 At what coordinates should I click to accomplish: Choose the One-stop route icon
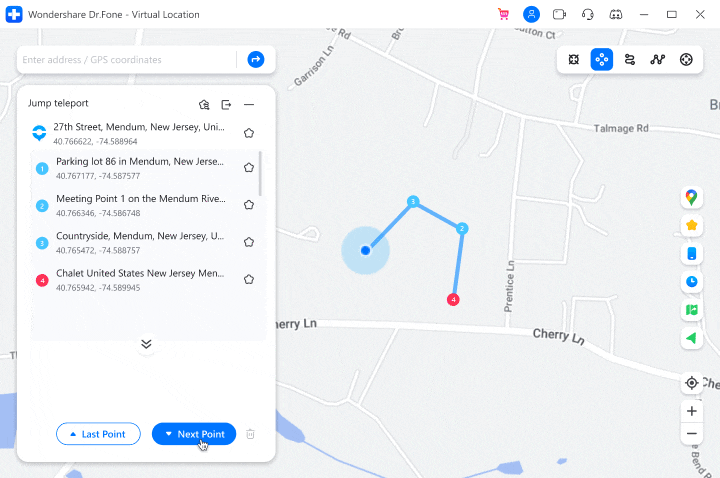pyautogui.click(x=630, y=60)
